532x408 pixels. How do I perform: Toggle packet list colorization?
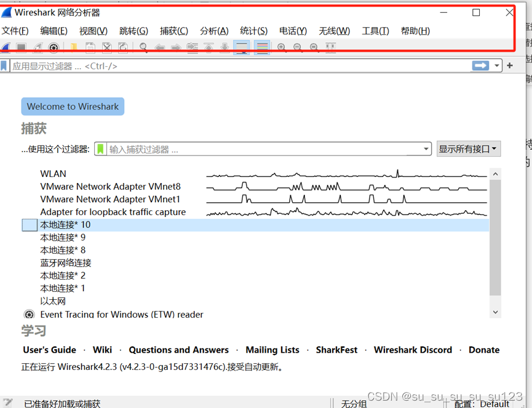(x=262, y=47)
